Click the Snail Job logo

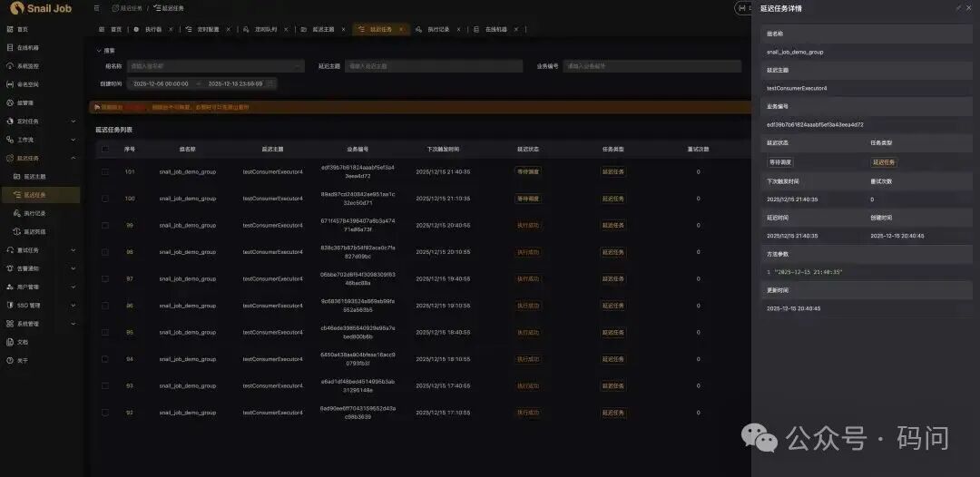tap(41, 8)
